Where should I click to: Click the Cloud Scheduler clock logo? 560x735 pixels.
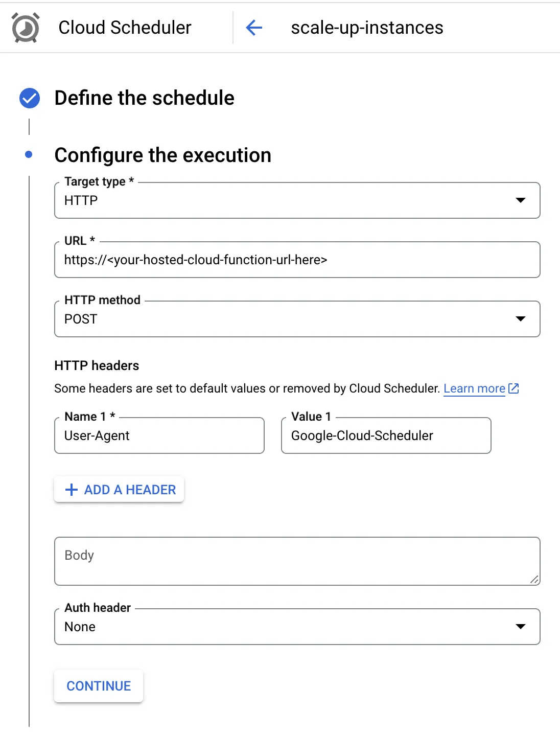[x=26, y=28]
